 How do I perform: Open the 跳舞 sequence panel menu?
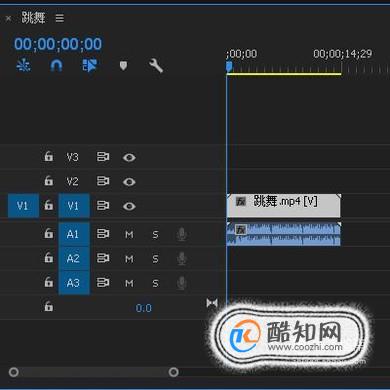coord(60,18)
